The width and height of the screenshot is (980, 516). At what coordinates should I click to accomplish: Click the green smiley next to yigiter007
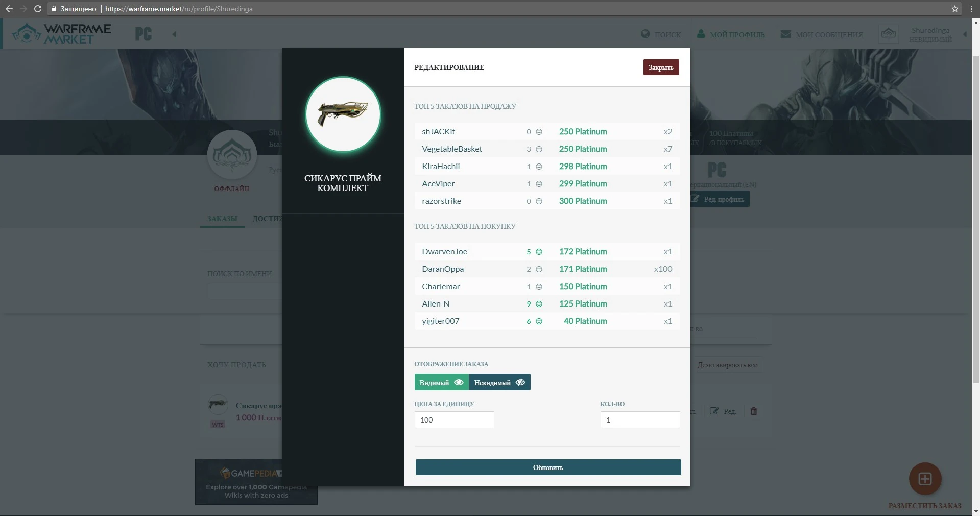(x=539, y=321)
